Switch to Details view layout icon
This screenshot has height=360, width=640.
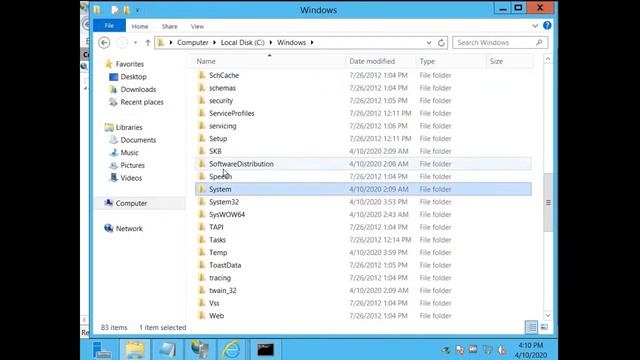point(531,327)
